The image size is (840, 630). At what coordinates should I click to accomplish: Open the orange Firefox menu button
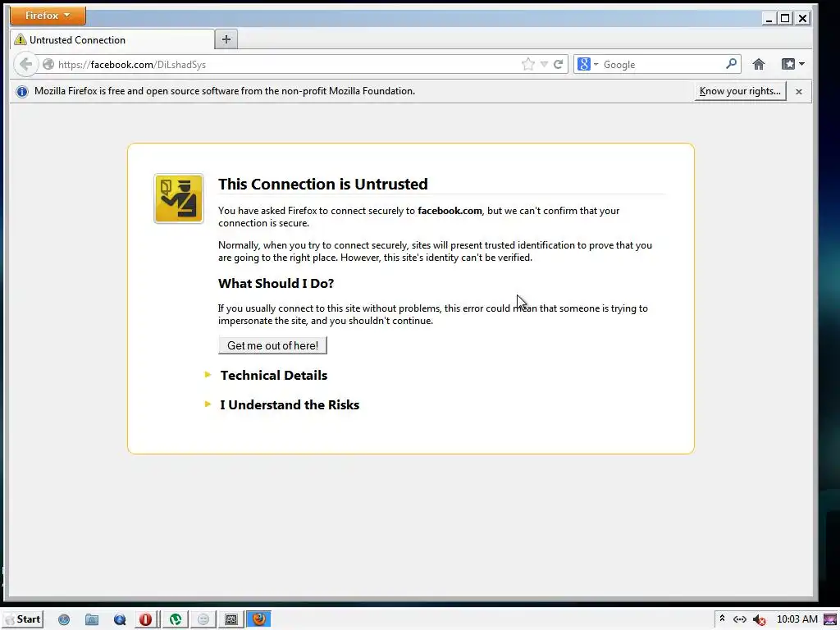48,16
